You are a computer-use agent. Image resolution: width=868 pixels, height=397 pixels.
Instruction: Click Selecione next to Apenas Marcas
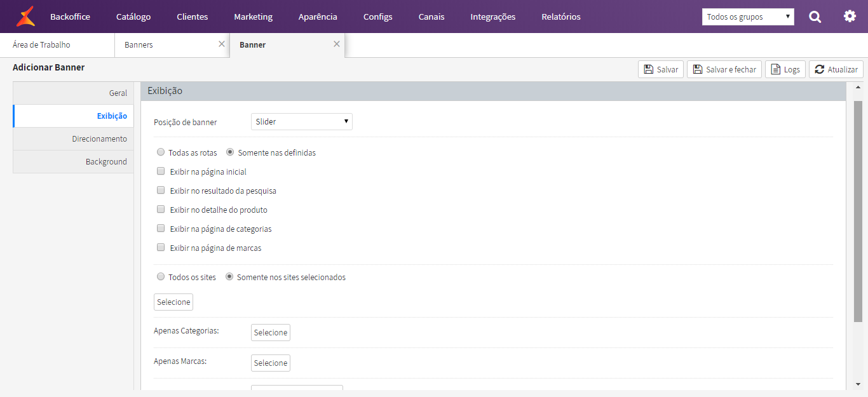(271, 363)
